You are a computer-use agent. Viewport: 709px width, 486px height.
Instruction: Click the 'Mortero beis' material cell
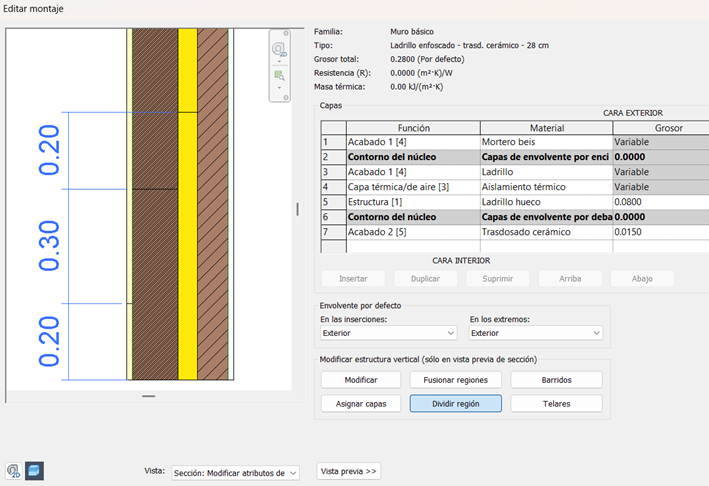coord(547,142)
